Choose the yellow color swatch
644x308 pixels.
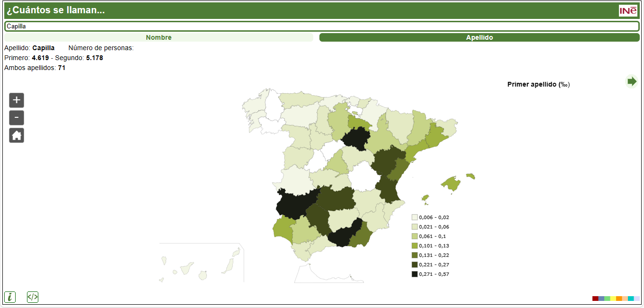click(613, 299)
